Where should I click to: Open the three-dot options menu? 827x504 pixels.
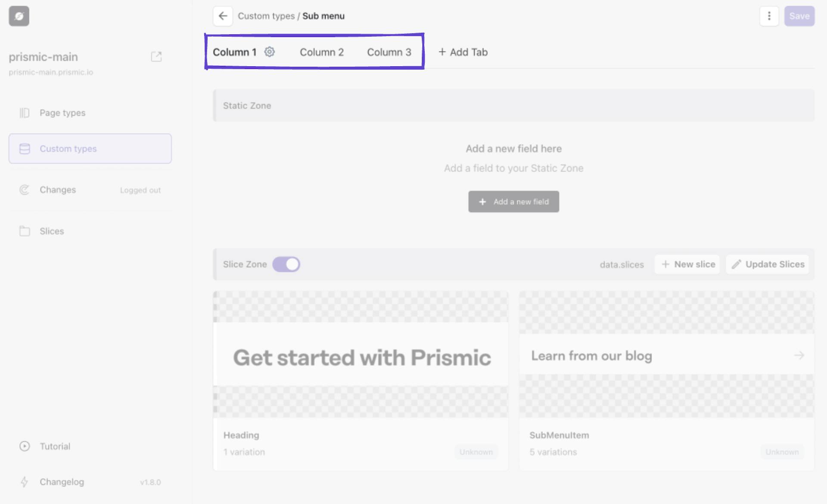[769, 16]
